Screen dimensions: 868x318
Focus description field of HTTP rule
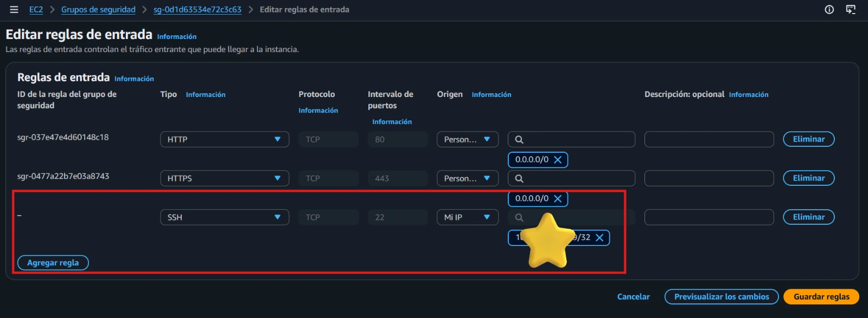pos(709,139)
